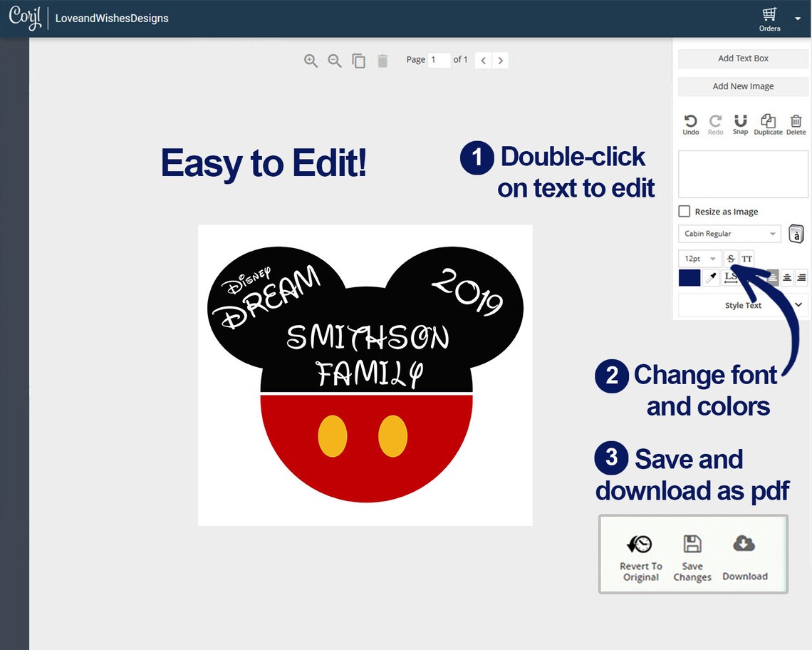Image resolution: width=812 pixels, height=650 pixels.
Task: Open the Cabin Regular font dropdown
Action: [729, 234]
